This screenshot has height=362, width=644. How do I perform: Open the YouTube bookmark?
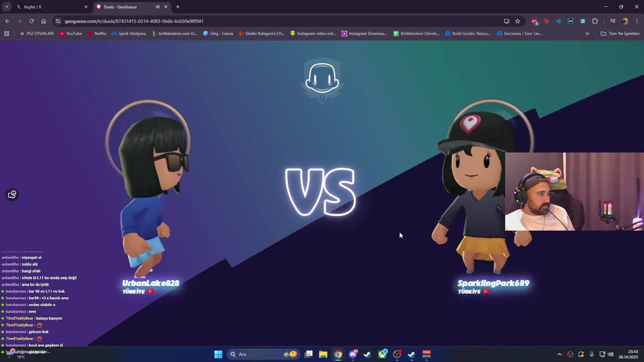click(70, 34)
